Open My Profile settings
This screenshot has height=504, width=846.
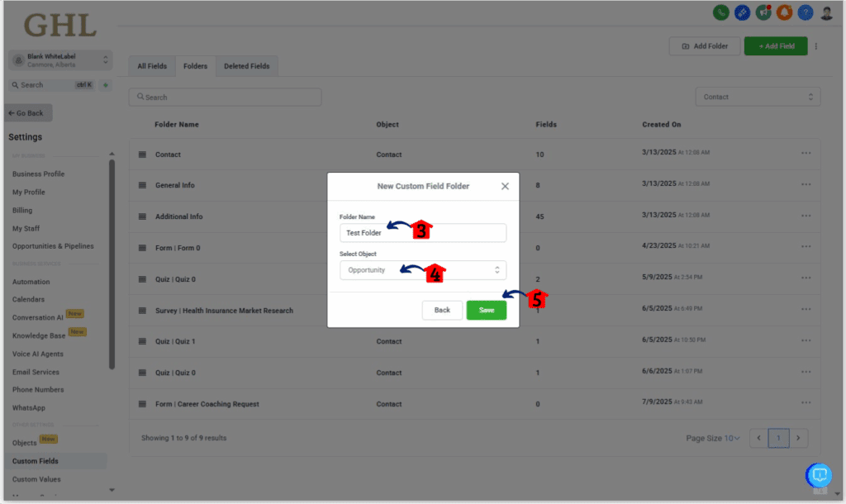pyautogui.click(x=29, y=193)
